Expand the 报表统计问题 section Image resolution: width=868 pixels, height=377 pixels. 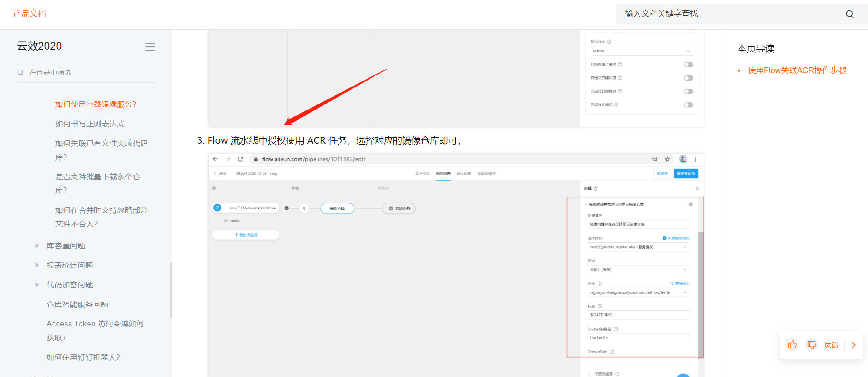click(37, 265)
